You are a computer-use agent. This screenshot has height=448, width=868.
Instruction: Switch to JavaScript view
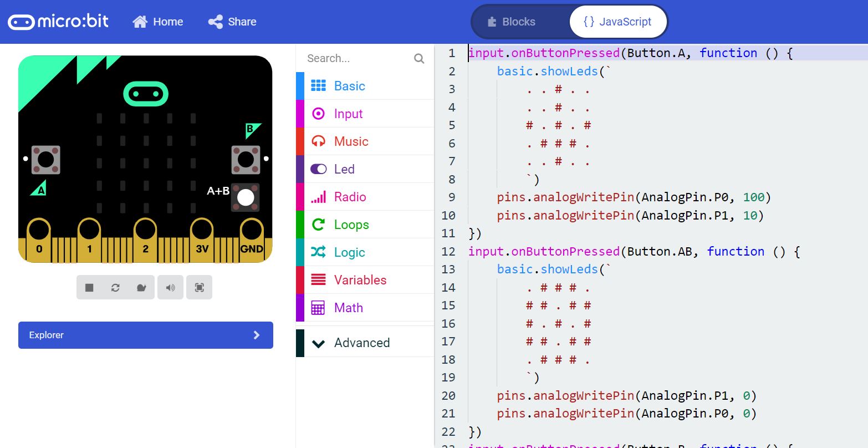pyautogui.click(x=617, y=22)
